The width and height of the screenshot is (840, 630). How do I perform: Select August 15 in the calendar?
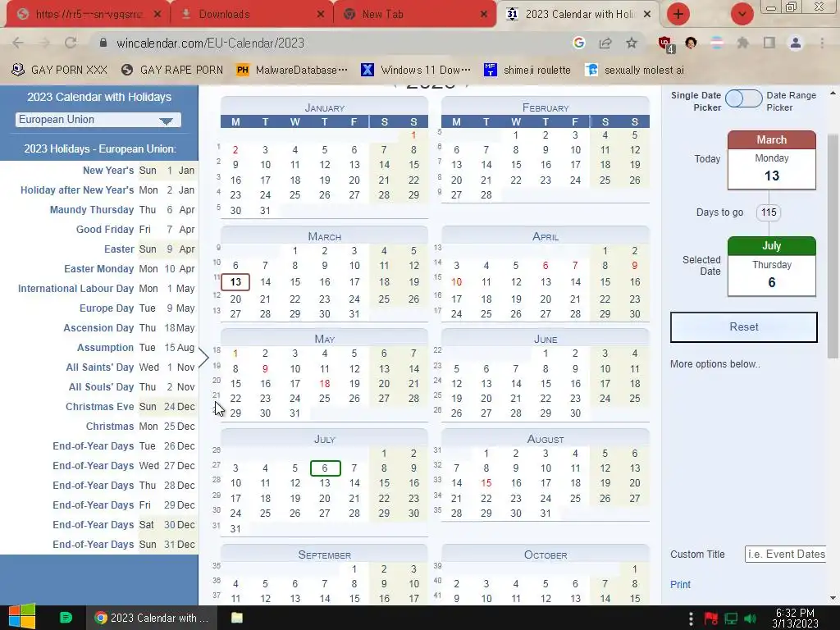click(x=486, y=482)
